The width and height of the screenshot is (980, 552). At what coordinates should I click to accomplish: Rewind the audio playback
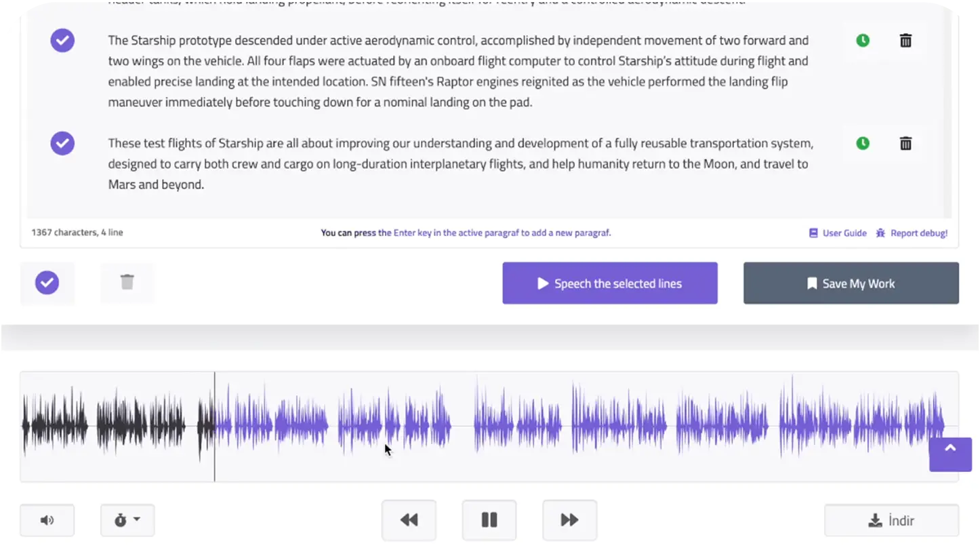tap(409, 520)
